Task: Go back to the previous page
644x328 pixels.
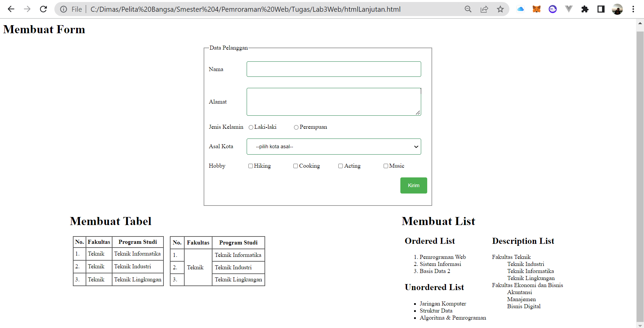Action: pos(11,9)
